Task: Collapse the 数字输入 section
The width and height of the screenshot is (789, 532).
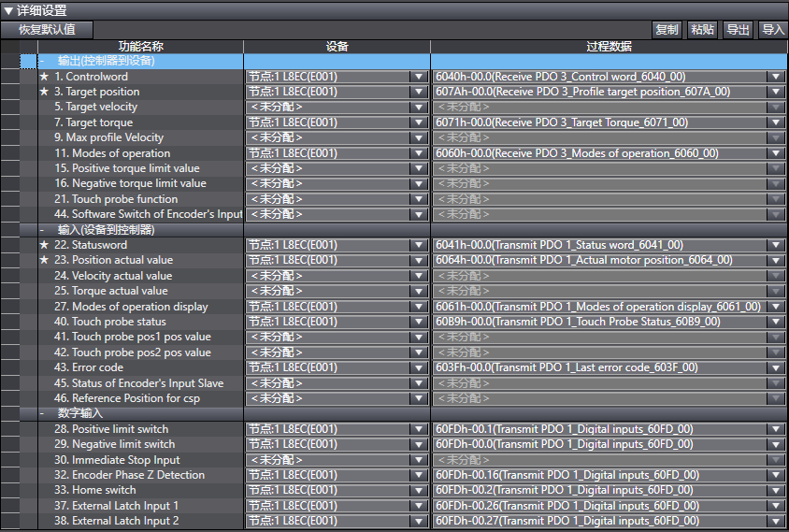Action: click(43, 413)
